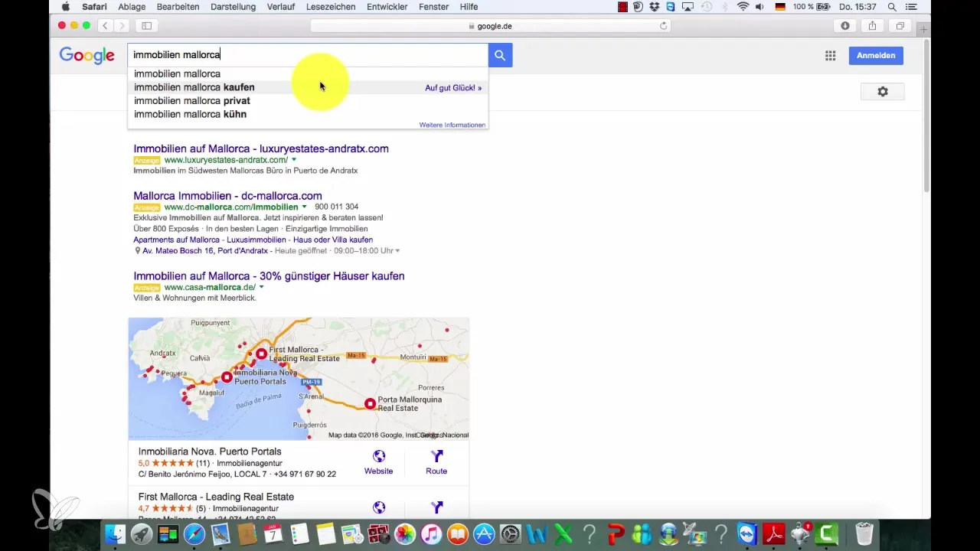Open First Mallorca website globe icon

[378, 507]
